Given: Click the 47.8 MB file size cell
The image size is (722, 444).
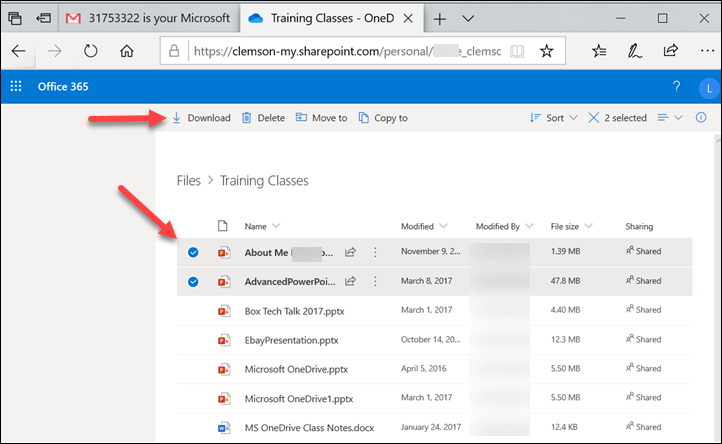Looking at the screenshot, I should 565,280.
